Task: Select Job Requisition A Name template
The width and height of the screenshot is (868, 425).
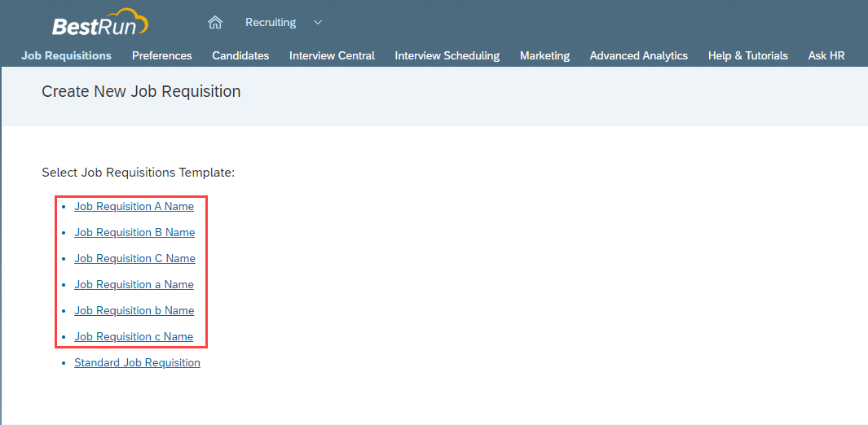Action: click(134, 206)
